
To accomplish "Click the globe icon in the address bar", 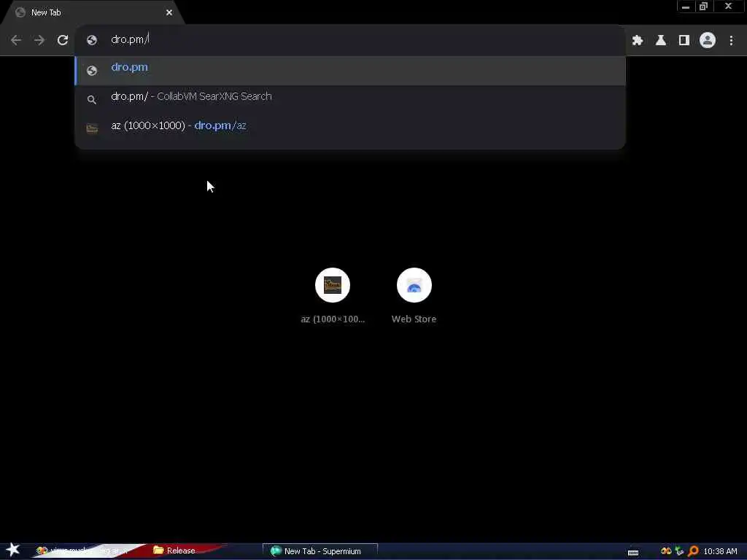I will [92, 40].
